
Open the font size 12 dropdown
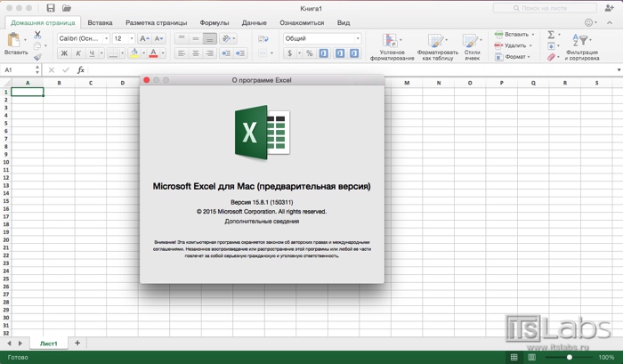coord(132,38)
